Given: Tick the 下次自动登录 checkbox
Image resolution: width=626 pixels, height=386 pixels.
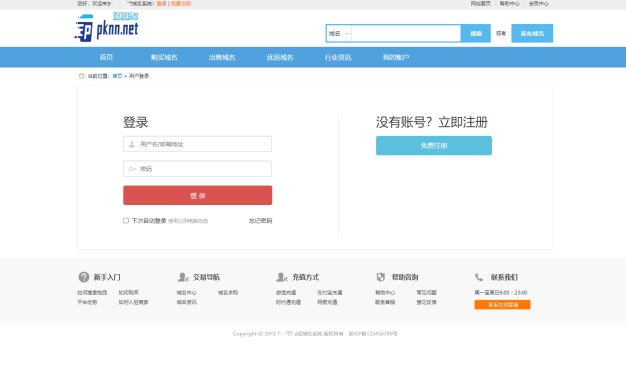Looking at the screenshot, I should pyautogui.click(x=126, y=221).
